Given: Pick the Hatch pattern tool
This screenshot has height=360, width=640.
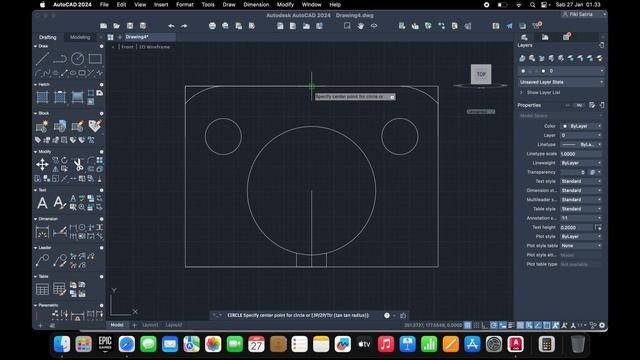Looking at the screenshot, I should click(x=42, y=97).
